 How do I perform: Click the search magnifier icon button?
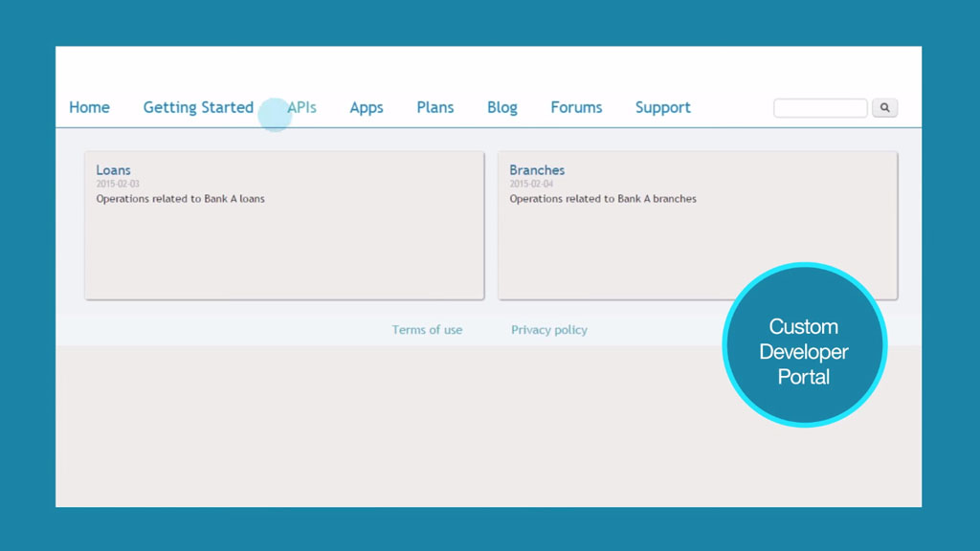click(884, 107)
